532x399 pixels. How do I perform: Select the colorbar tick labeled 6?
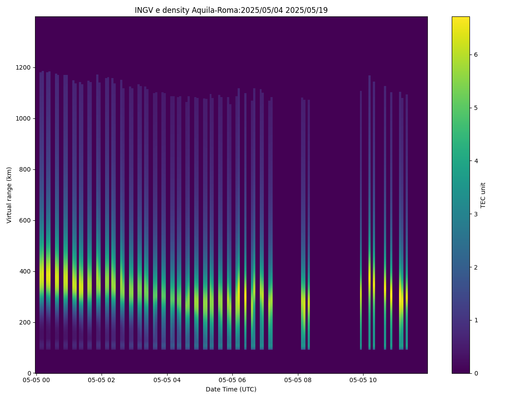click(x=476, y=55)
